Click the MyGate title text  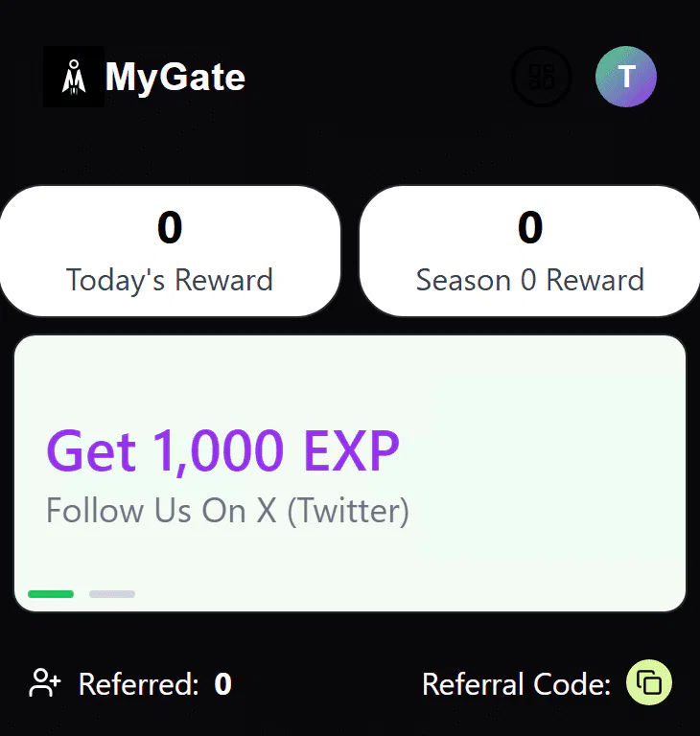click(x=175, y=77)
